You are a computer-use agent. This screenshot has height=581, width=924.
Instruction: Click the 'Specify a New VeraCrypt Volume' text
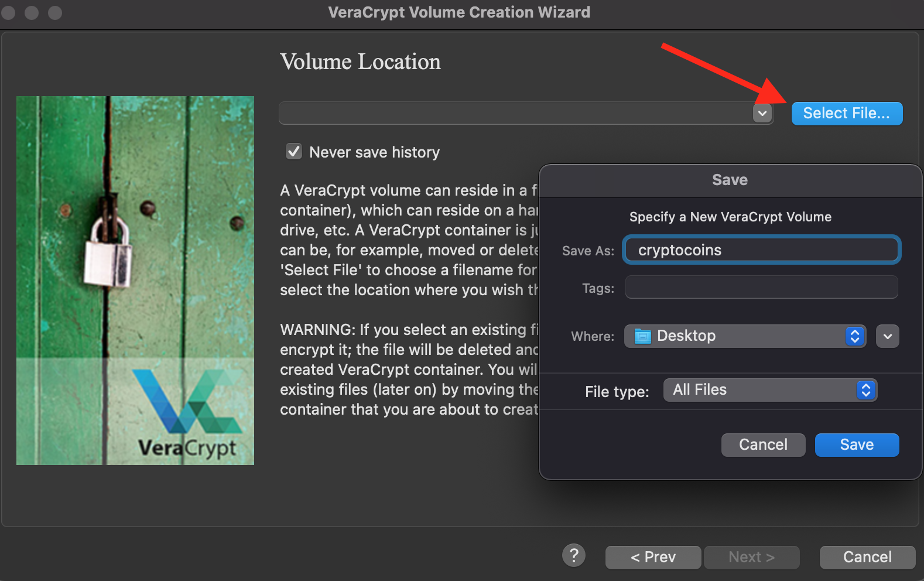[x=730, y=217]
